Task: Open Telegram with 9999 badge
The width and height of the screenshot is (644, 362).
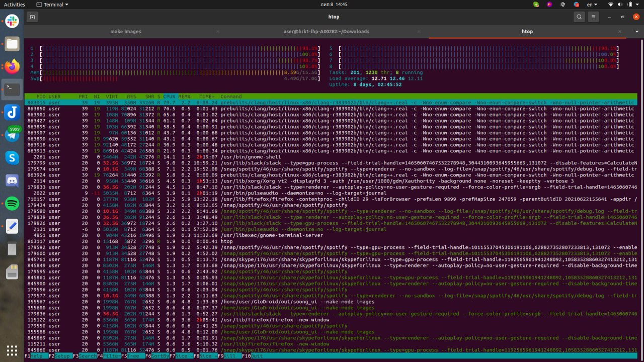Action: [x=12, y=135]
